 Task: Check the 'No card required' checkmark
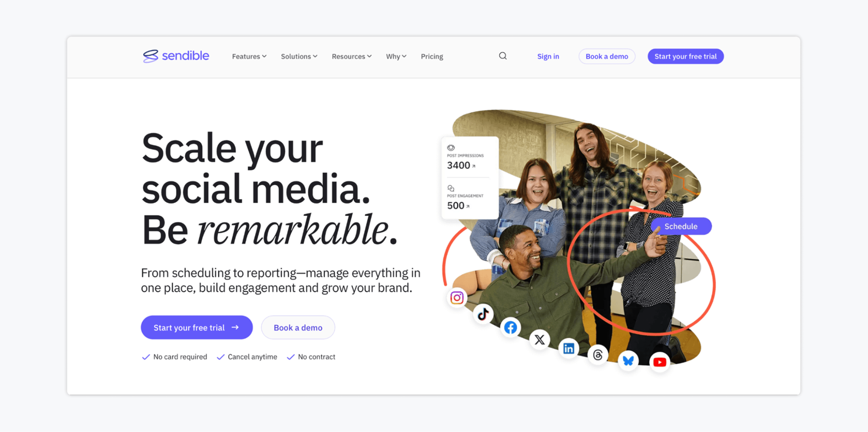(x=146, y=357)
